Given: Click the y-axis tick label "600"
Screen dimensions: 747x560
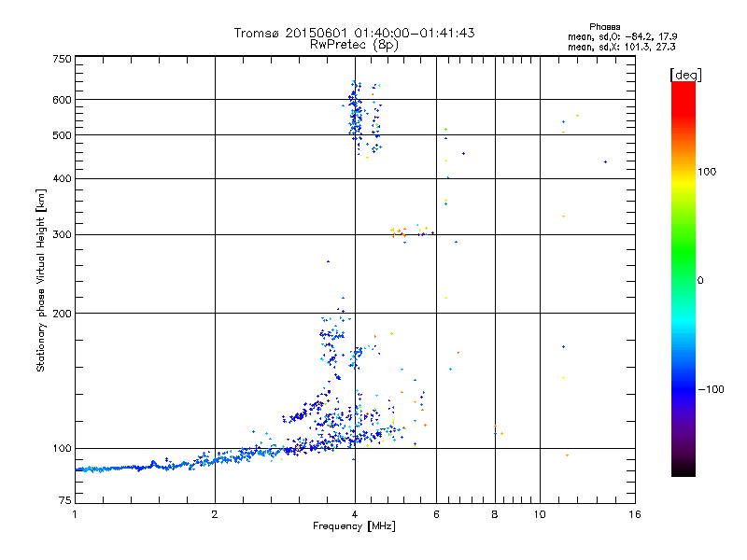Looking at the screenshot, I should [x=62, y=100].
